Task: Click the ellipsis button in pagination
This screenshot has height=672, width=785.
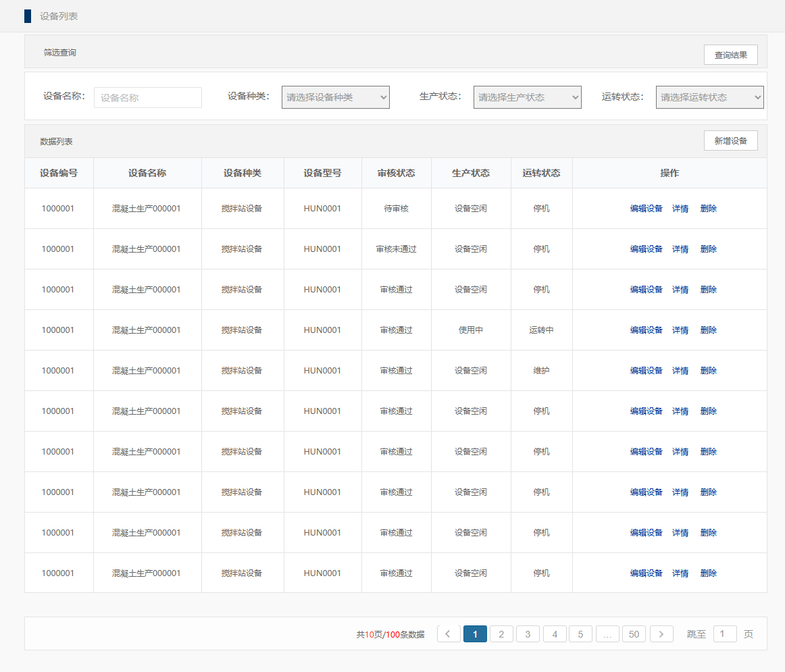Action: click(607, 634)
